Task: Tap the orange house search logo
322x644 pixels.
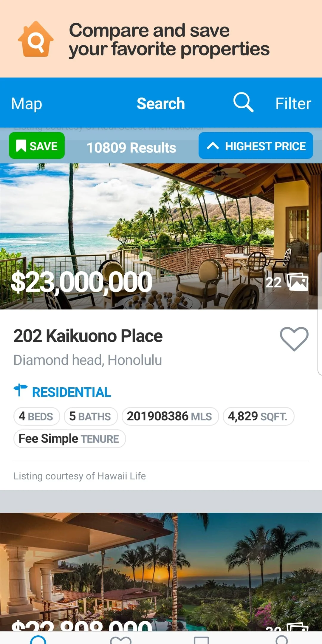Action: point(36,39)
